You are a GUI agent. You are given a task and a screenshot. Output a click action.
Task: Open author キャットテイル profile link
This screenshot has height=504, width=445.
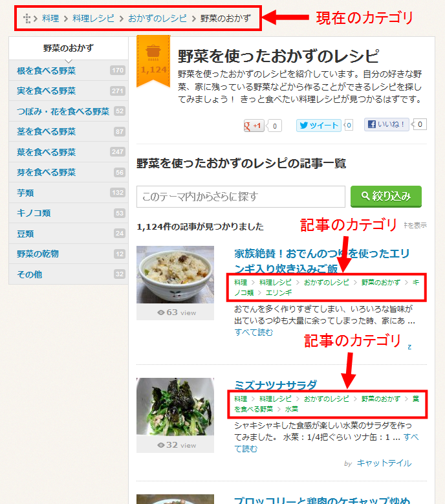384,463
